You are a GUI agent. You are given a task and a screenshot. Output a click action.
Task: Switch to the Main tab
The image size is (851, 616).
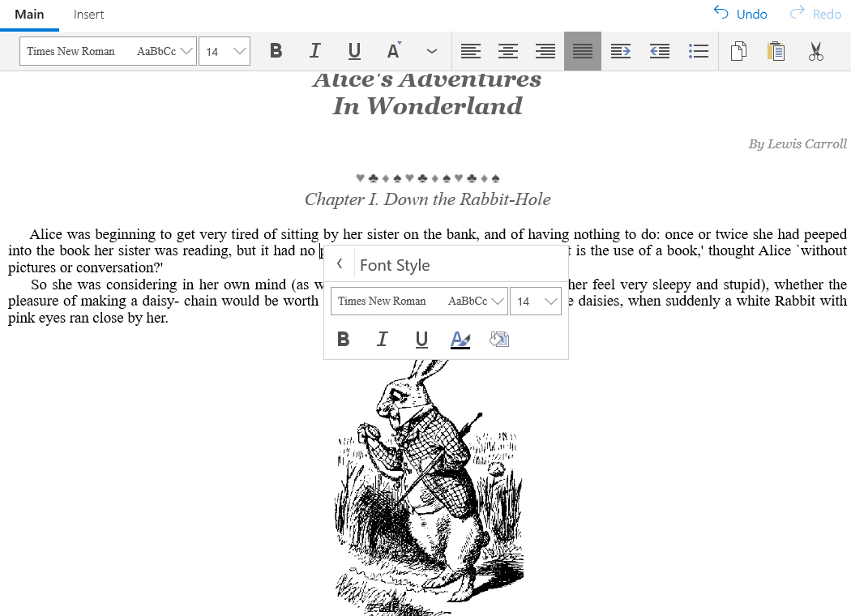coord(29,15)
